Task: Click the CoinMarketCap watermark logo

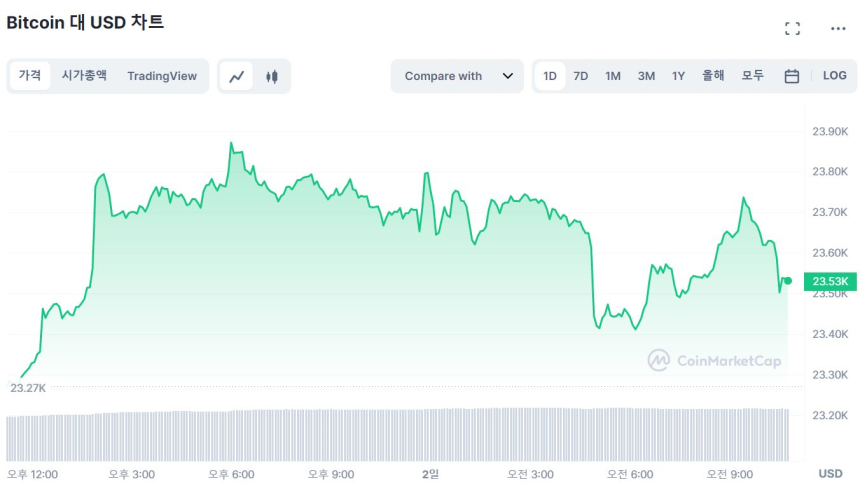Action: [x=714, y=361]
